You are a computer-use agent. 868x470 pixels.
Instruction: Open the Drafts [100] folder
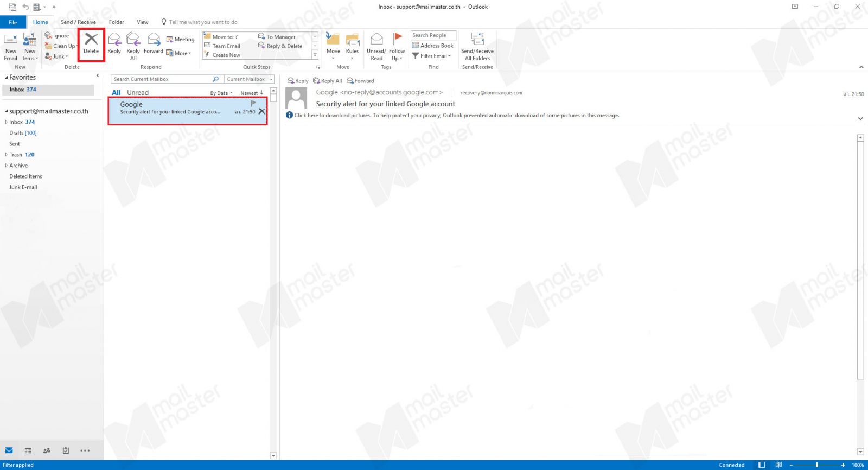point(23,133)
